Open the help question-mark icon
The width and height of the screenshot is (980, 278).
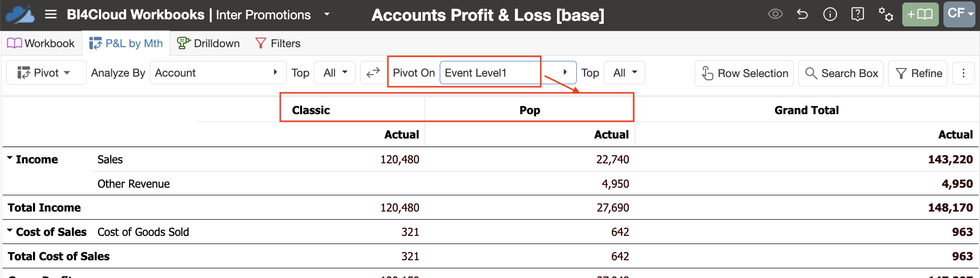tap(858, 14)
